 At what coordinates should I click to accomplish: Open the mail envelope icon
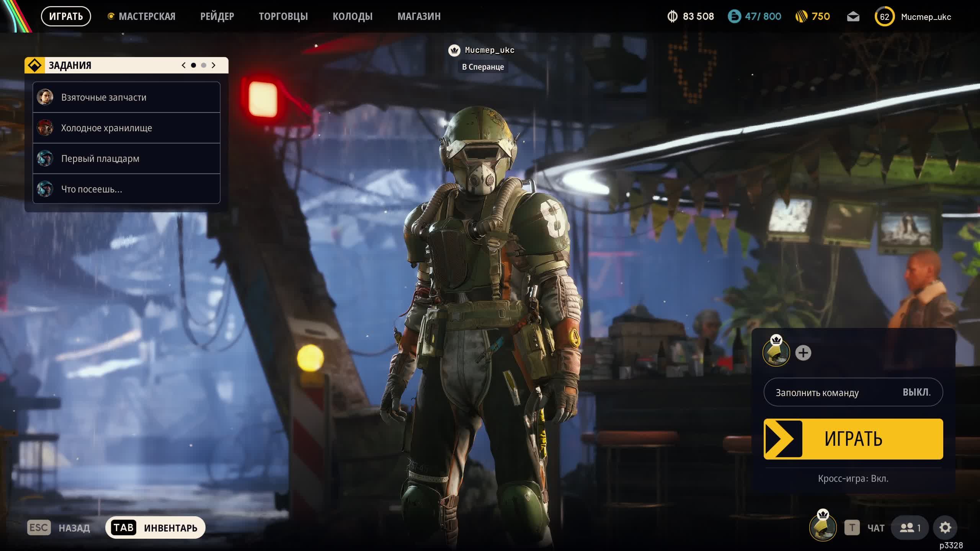(x=853, y=17)
